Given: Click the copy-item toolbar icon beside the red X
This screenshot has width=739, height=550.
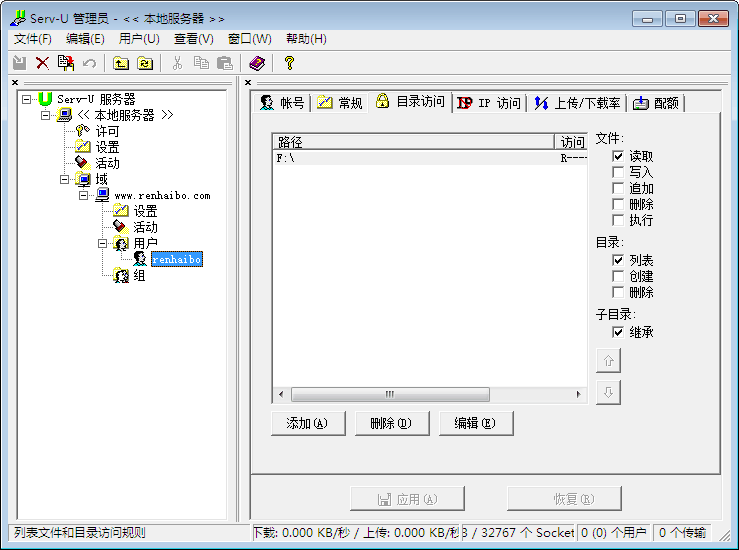Looking at the screenshot, I should (x=66, y=63).
